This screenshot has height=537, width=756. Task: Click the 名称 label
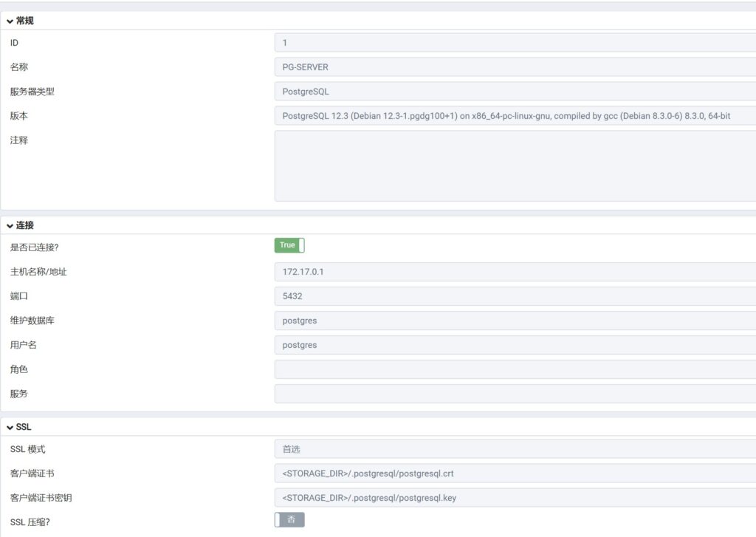pyautogui.click(x=18, y=67)
